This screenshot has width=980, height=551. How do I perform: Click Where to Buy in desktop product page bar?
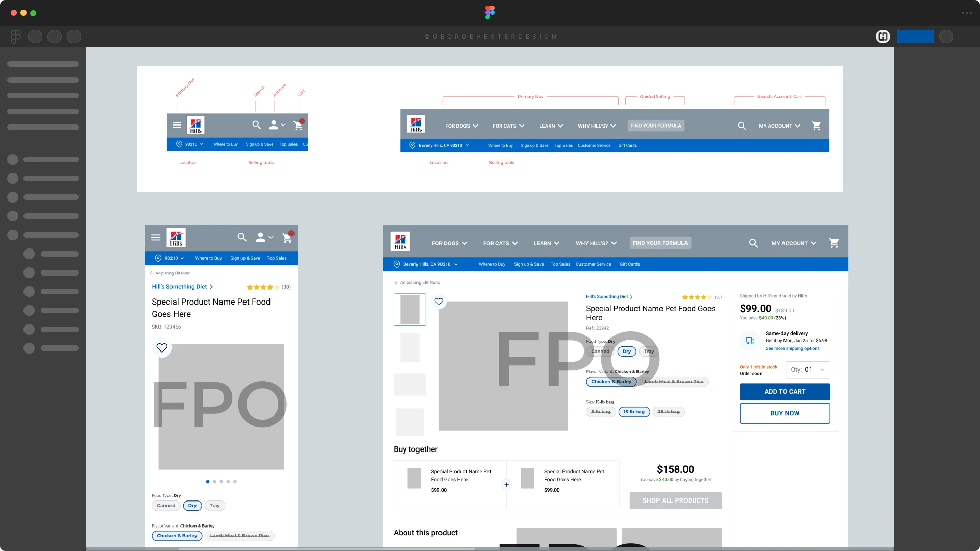pos(492,264)
